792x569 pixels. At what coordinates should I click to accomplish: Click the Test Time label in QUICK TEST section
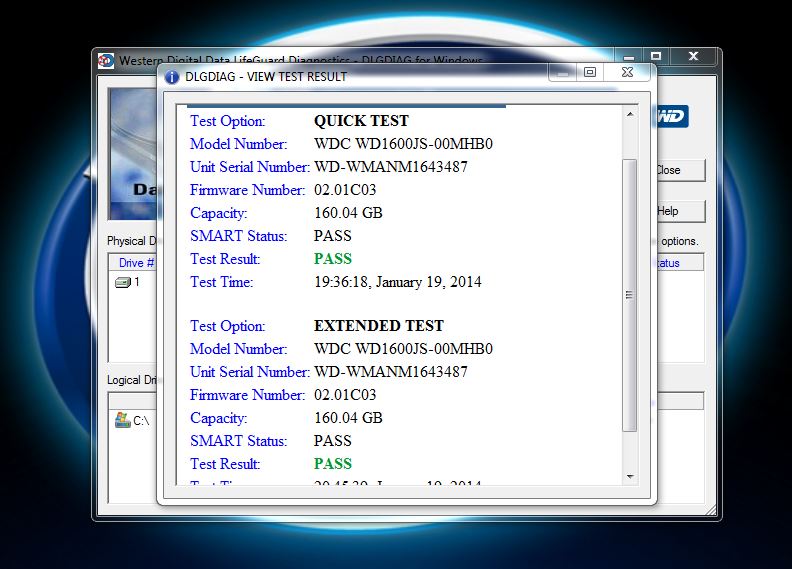(221, 282)
